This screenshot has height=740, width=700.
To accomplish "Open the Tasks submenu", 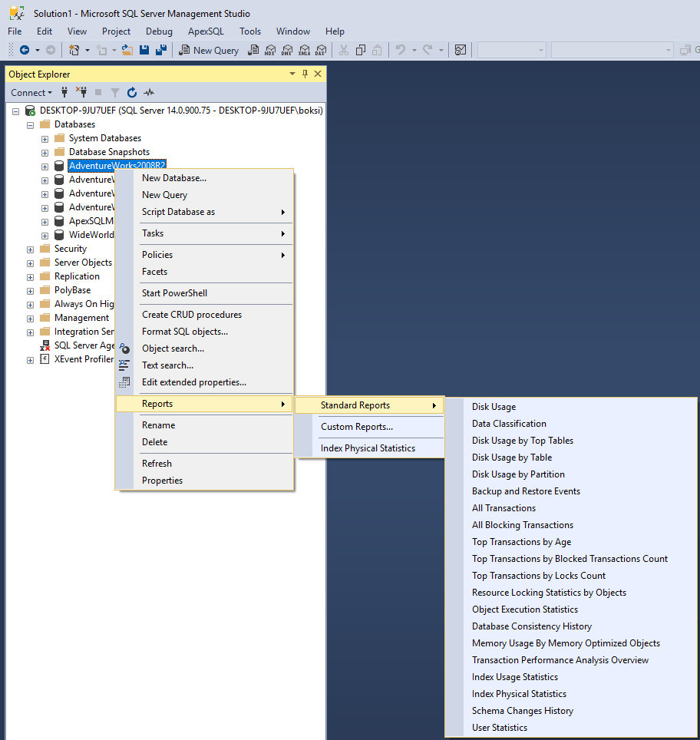I will [204, 233].
